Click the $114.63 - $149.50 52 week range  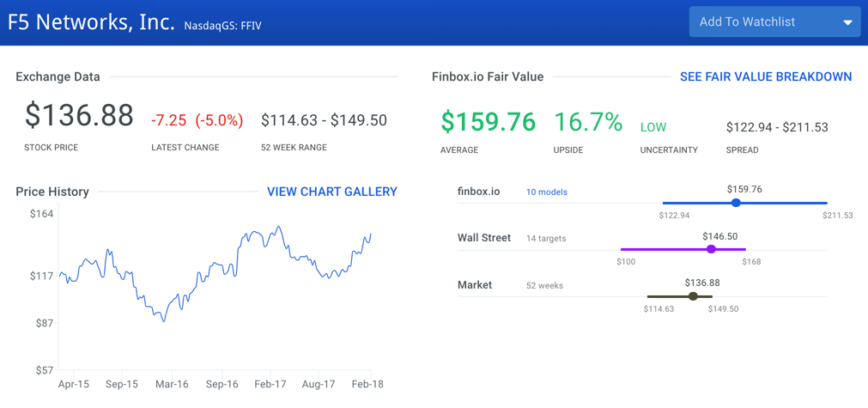(325, 120)
